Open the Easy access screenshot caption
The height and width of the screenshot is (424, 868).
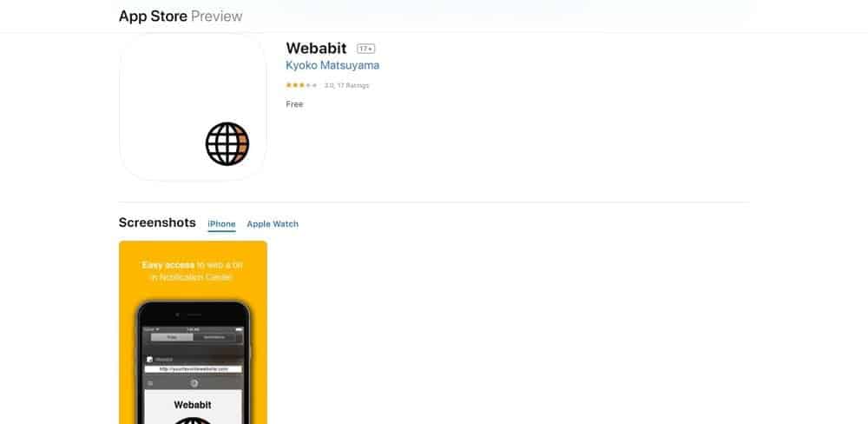click(x=193, y=271)
